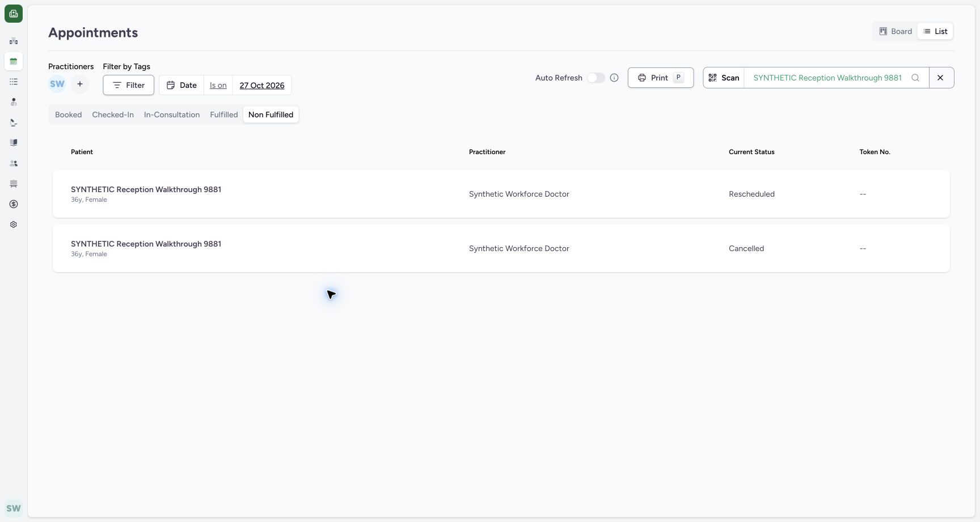Change the 'Is on' date operator
The height and width of the screenshot is (522, 980).
[218, 85]
